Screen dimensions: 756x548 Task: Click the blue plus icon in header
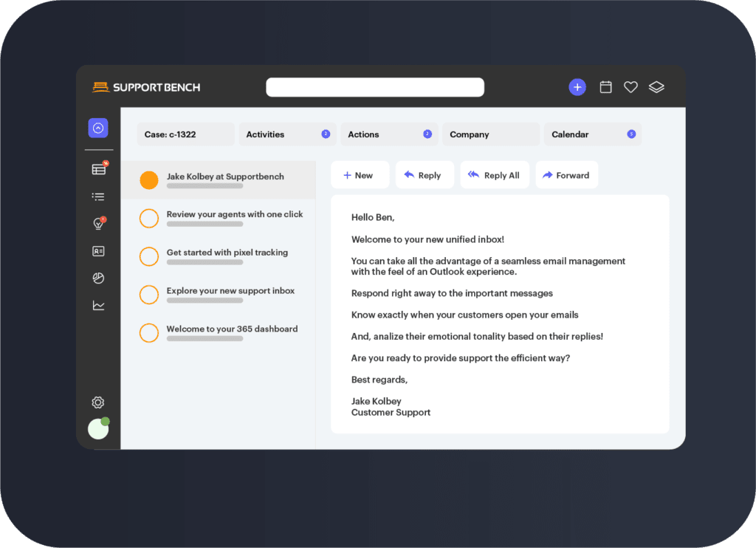[577, 87]
